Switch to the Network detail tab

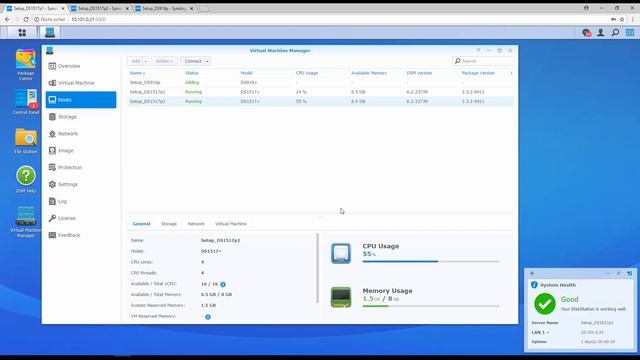[196, 224]
